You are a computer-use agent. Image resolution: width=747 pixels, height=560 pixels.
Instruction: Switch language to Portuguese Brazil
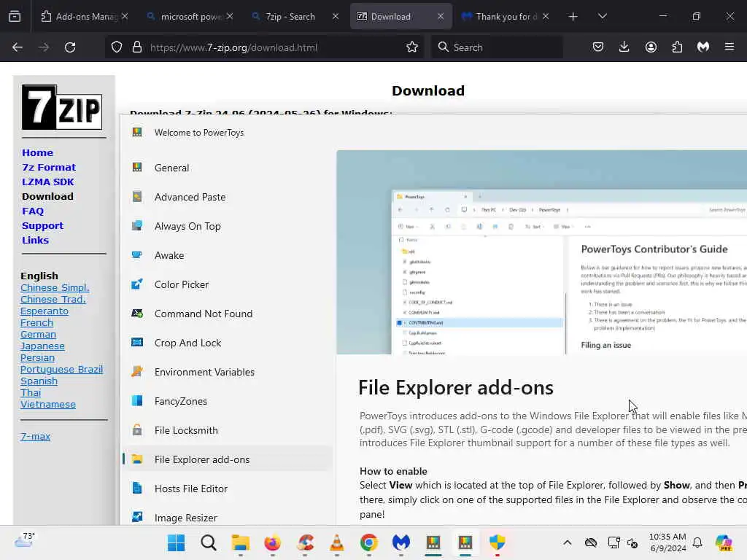pos(61,370)
